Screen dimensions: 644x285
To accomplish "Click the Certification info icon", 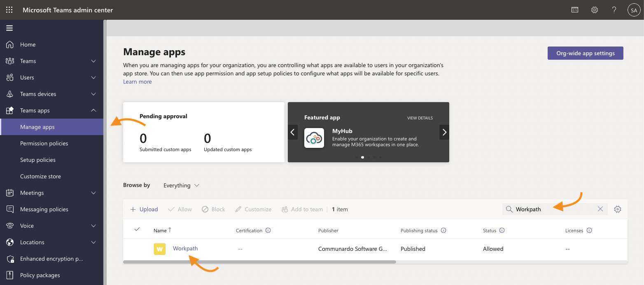I will pos(268,230).
